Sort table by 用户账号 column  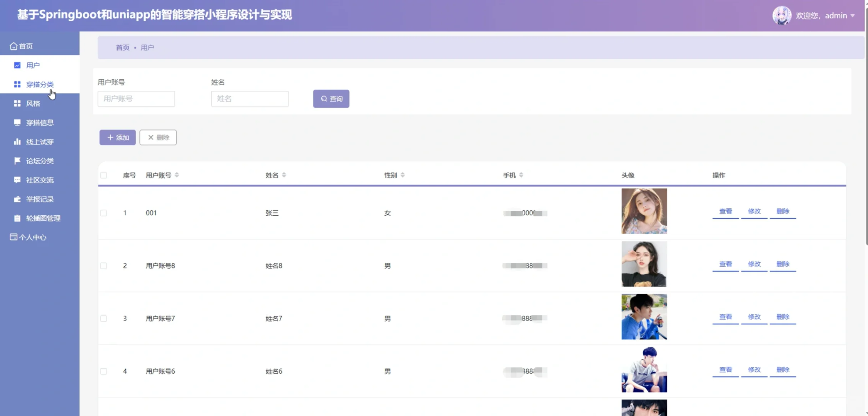point(177,174)
